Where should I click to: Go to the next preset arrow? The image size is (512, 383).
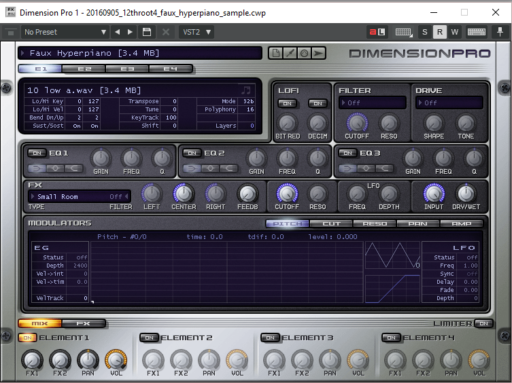[x=130, y=32]
